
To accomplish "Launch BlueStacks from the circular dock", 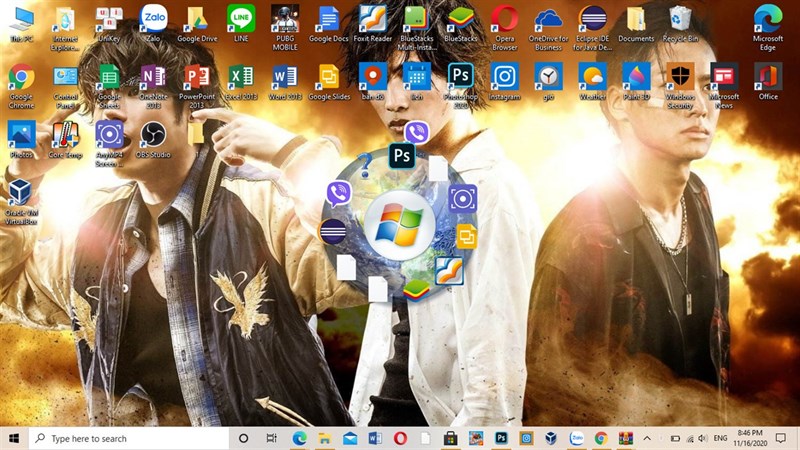I will point(416,290).
